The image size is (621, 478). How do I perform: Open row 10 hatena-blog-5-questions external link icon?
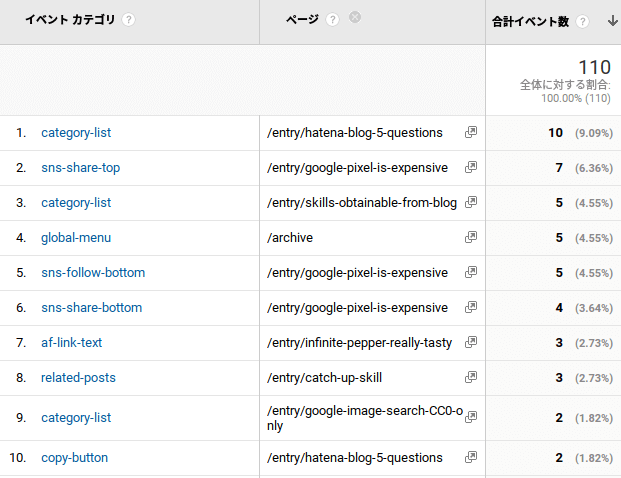[471, 457]
